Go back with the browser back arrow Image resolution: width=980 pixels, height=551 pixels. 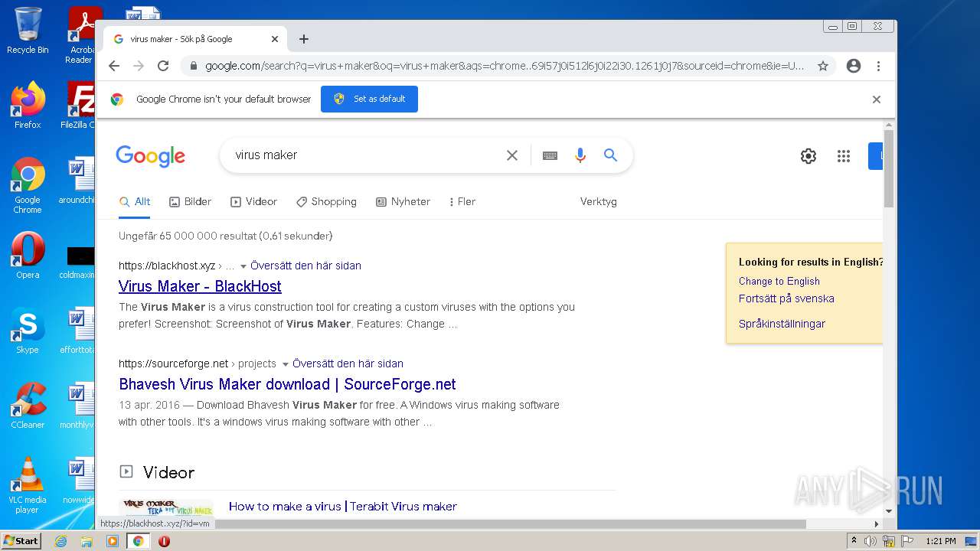click(x=114, y=66)
